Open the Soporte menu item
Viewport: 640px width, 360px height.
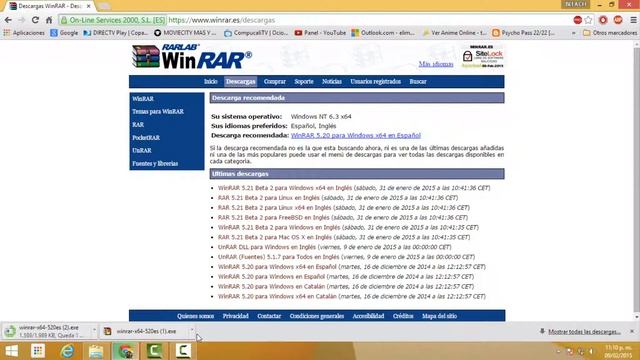pos(304,82)
